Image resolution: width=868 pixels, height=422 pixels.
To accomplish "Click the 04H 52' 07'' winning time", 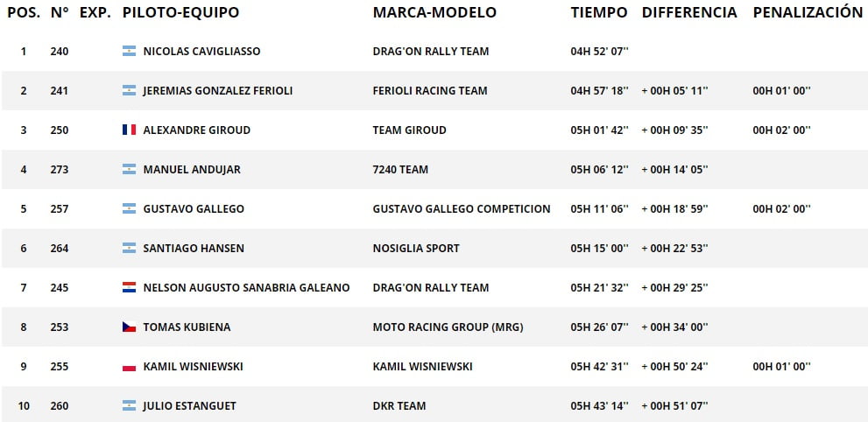I will 599,52.
